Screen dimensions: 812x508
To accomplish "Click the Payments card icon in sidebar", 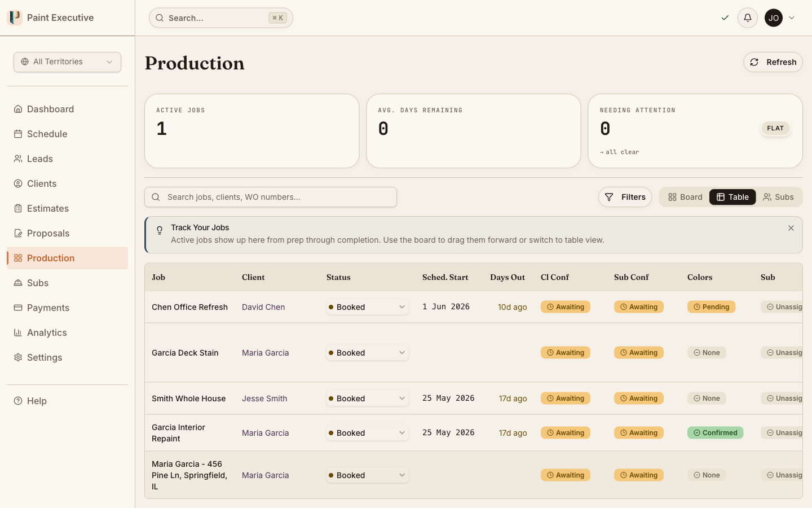I will [18, 308].
